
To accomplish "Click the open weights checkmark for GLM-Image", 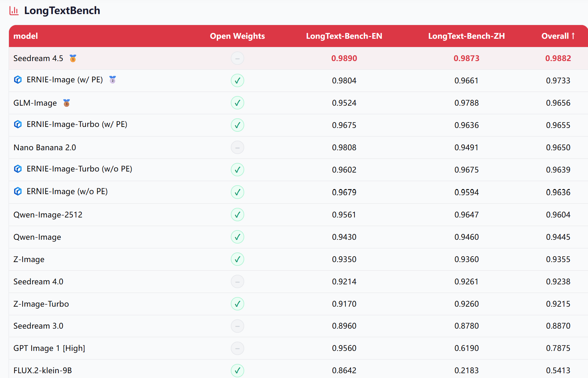I will pyautogui.click(x=237, y=103).
